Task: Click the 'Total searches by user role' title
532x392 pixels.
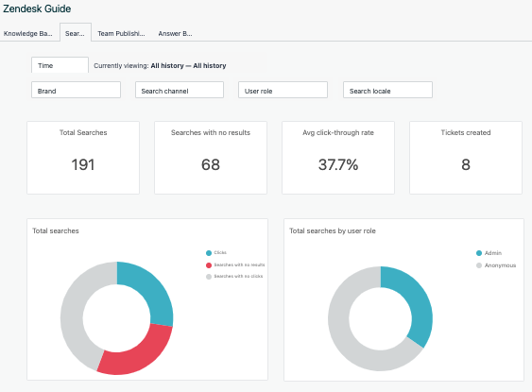Action: 333,230
